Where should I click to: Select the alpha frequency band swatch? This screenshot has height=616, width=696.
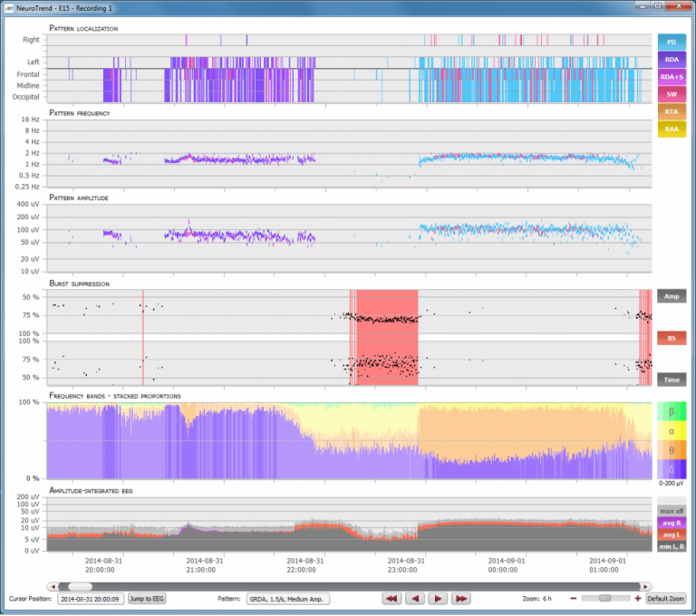(x=672, y=431)
